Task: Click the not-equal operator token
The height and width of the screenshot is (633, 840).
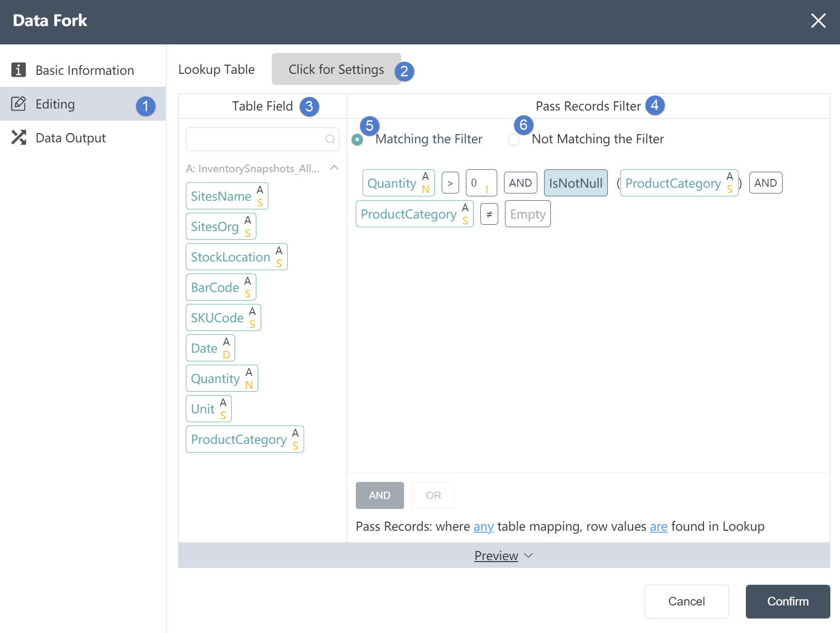Action: coord(489,214)
